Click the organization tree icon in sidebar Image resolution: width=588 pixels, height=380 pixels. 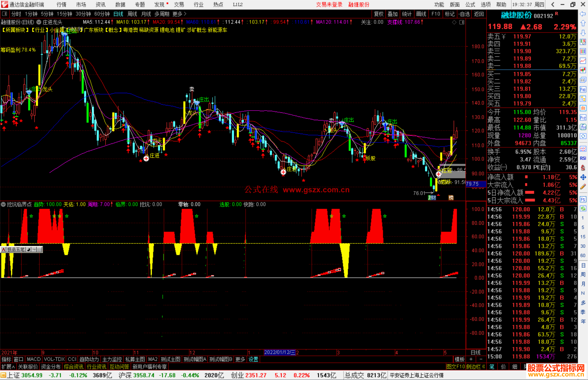click(583, 99)
